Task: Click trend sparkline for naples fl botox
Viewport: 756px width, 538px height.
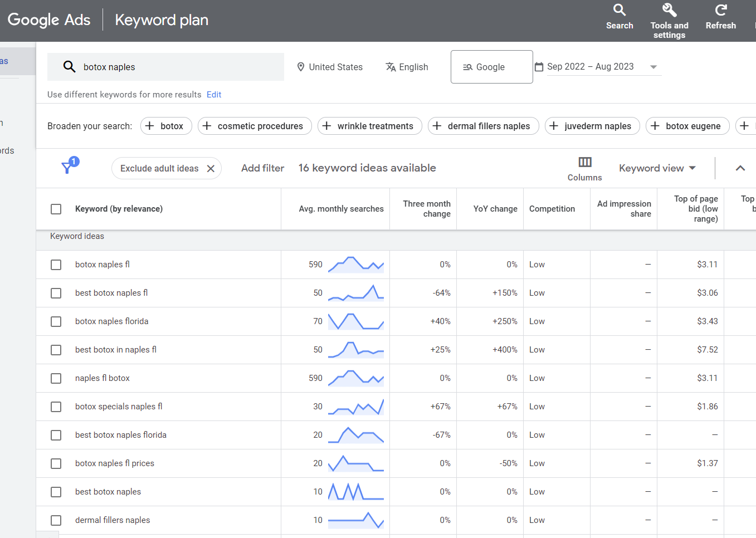Action: [356, 378]
